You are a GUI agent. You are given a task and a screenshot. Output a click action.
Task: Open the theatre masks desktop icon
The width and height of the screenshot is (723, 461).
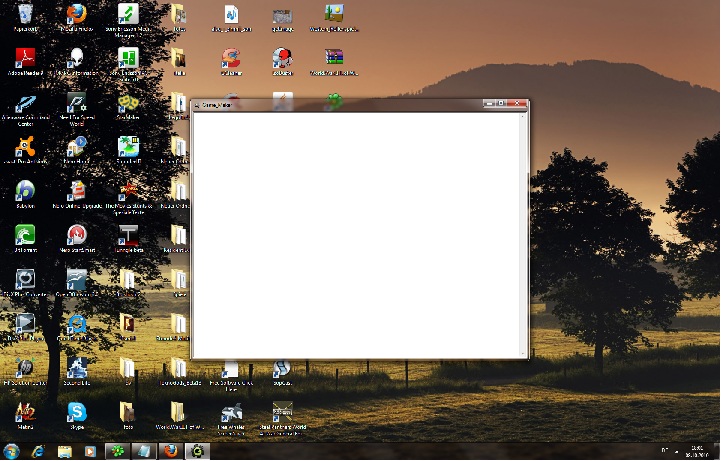pyautogui.click(x=128, y=102)
